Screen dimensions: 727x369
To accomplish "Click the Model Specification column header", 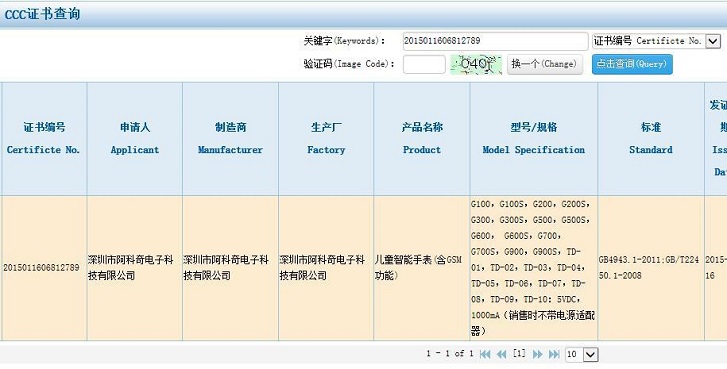I will (534, 139).
